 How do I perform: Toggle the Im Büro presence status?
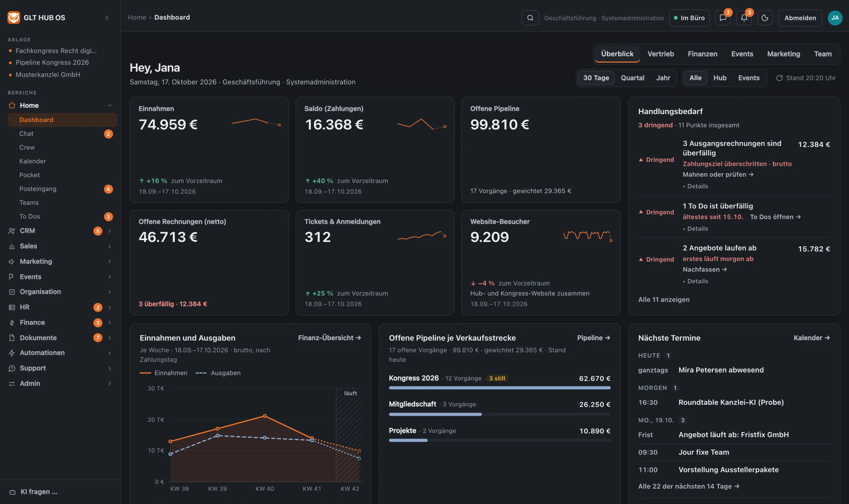coord(689,18)
